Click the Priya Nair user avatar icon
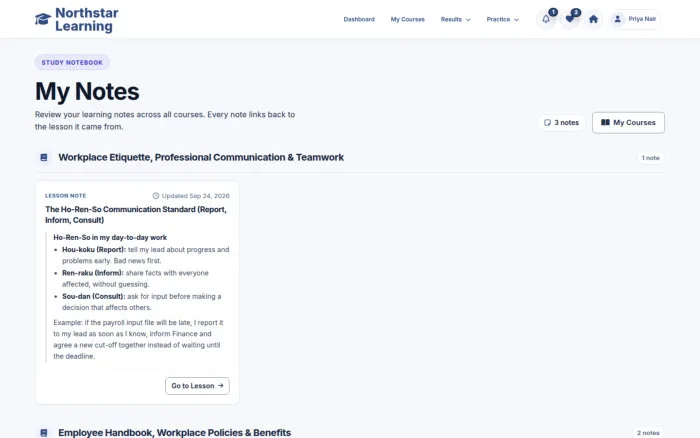 click(617, 19)
